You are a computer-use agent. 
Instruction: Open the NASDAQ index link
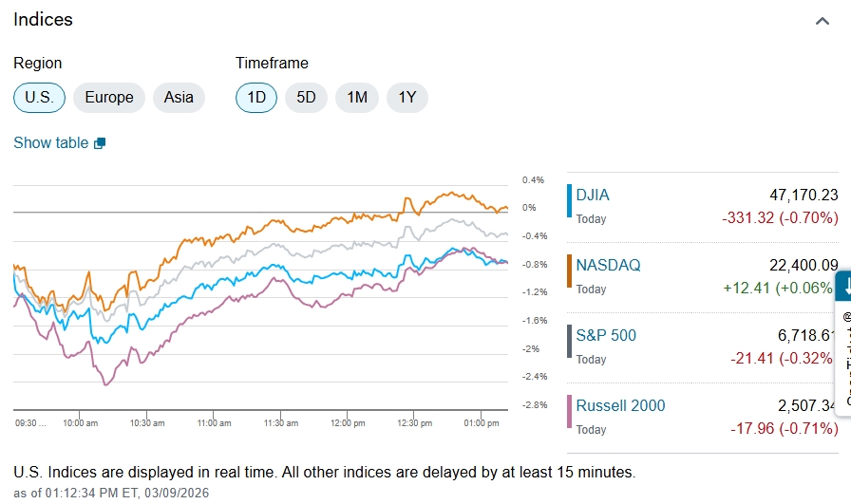pos(609,265)
